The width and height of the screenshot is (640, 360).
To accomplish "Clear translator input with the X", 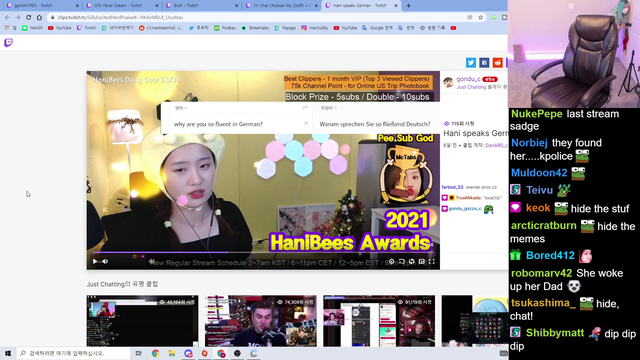I will (x=306, y=123).
